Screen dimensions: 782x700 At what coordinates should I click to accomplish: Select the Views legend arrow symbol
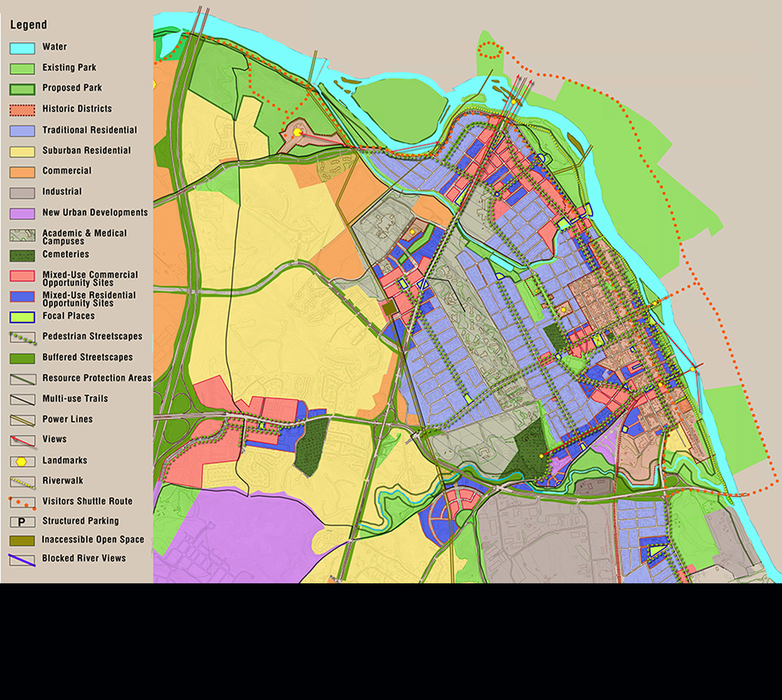22,441
